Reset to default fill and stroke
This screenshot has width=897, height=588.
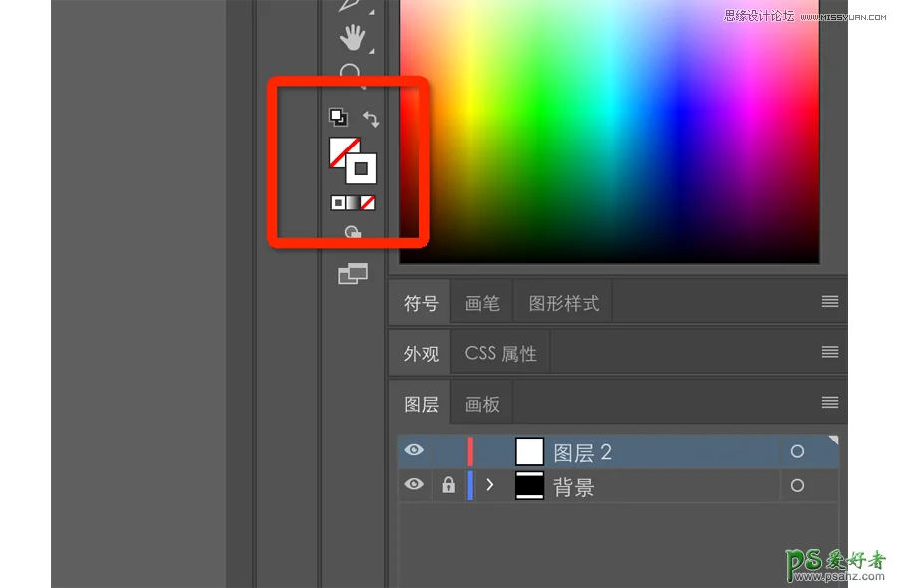coord(338,117)
